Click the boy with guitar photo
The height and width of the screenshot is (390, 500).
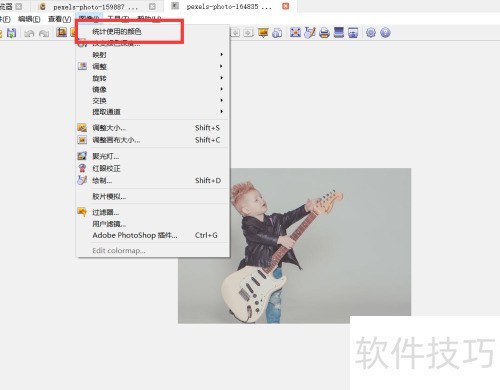294,246
